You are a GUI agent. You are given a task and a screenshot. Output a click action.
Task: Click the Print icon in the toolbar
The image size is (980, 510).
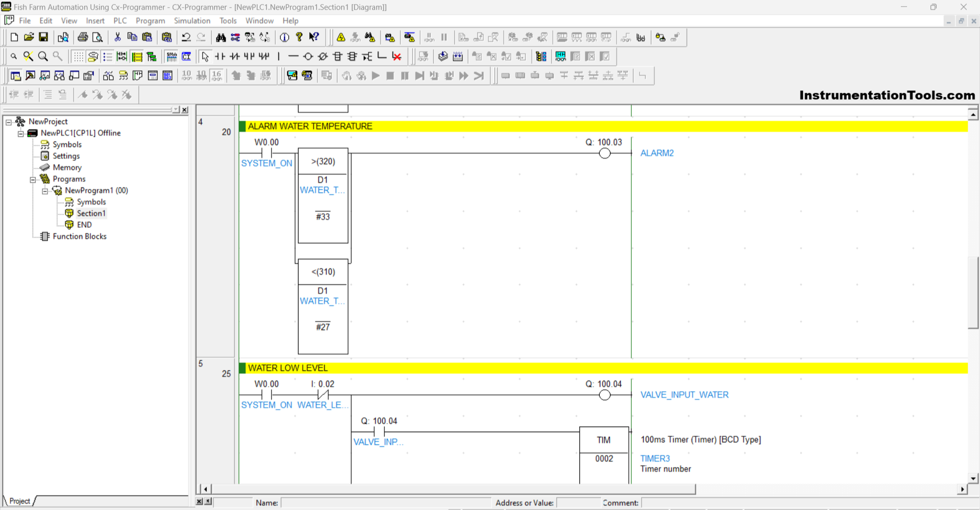(83, 37)
